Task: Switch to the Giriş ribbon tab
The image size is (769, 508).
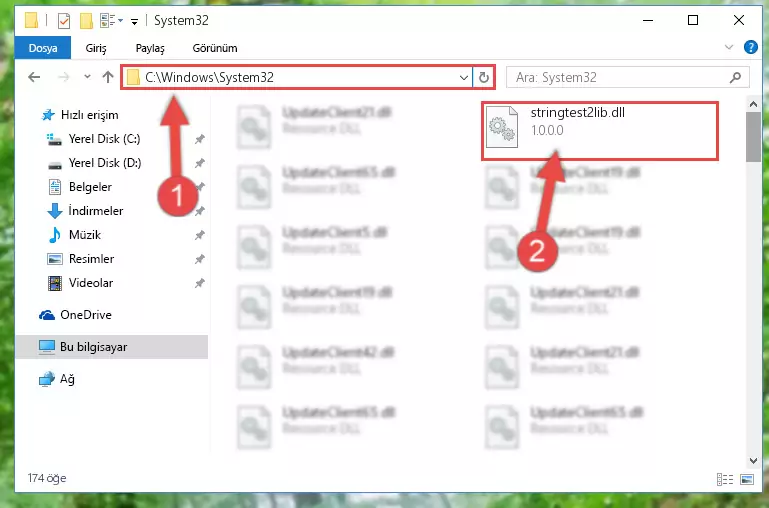Action: (96, 48)
